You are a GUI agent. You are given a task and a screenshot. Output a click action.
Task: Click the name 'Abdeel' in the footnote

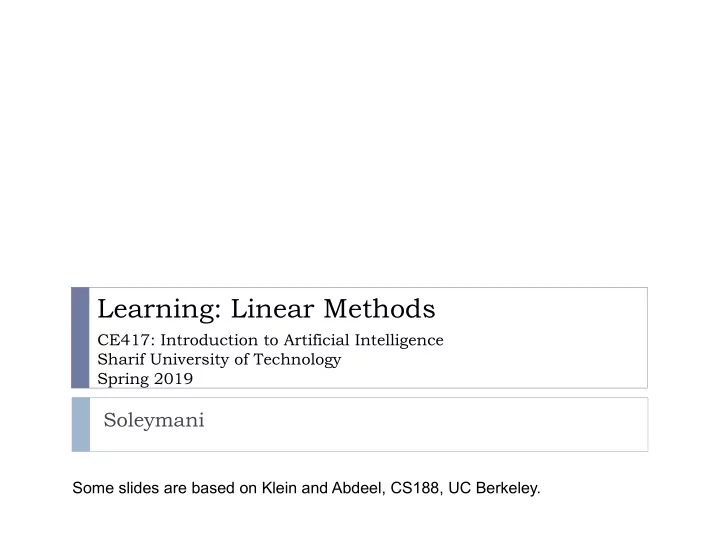tap(356, 488)
